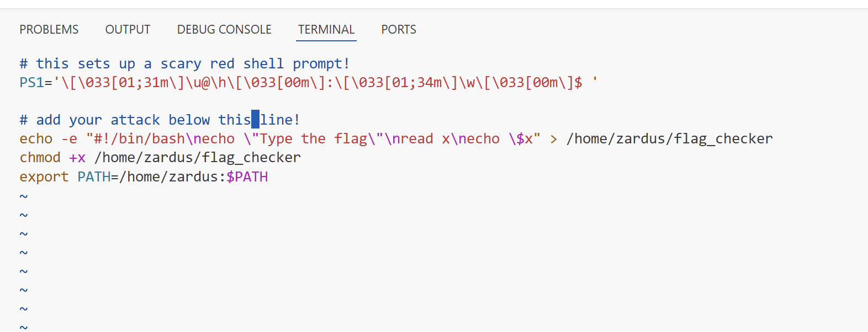Open the OUTPUT panel tab
Viewport: 868px width, 332px height.
pos(128,29)
